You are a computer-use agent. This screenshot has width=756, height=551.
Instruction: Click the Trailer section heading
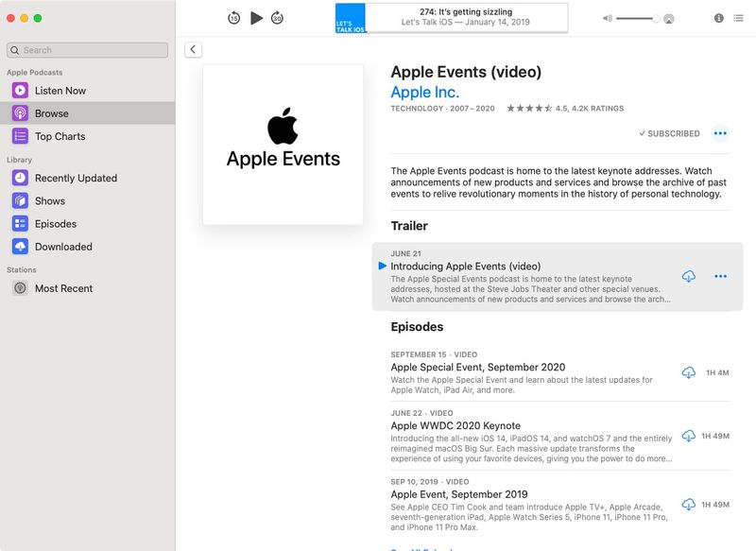409,226
